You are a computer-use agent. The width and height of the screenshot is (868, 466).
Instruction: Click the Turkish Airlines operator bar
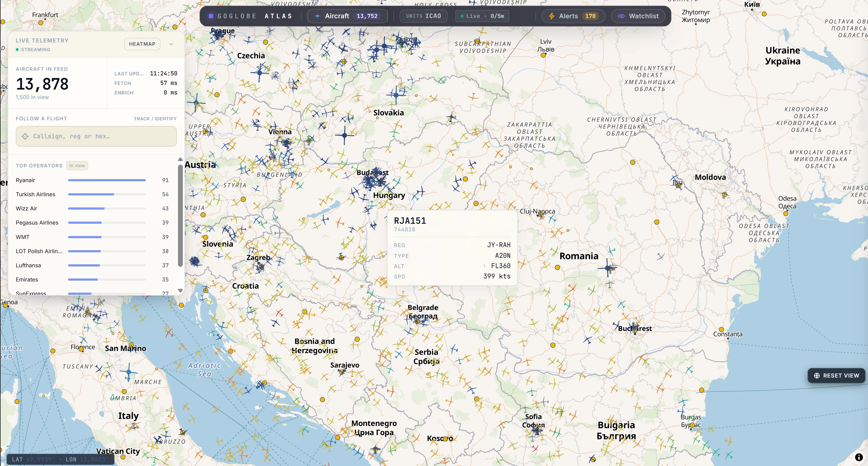click(107, 195)
